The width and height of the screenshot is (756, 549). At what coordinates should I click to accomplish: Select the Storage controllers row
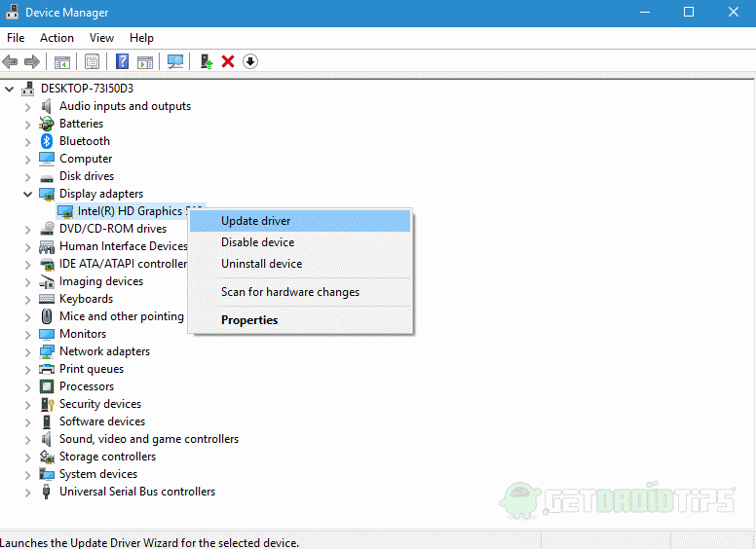(x=107, y=457)
